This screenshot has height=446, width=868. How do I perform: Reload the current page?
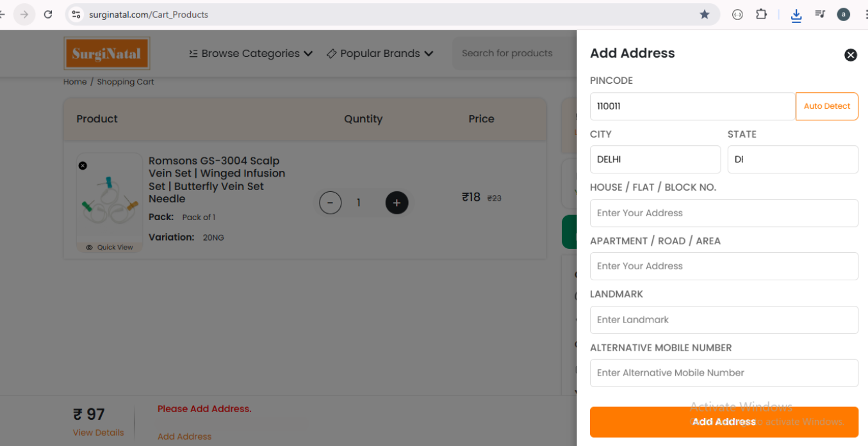click(x=48, y=14)
